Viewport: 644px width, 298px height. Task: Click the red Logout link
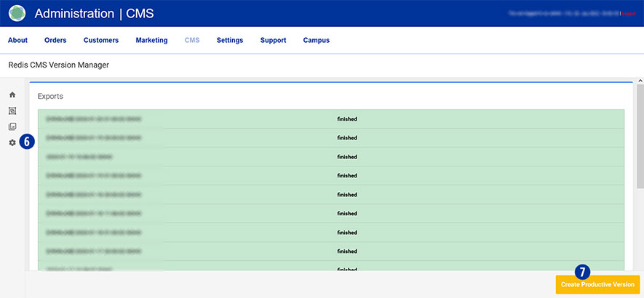(x=629, y=14)
